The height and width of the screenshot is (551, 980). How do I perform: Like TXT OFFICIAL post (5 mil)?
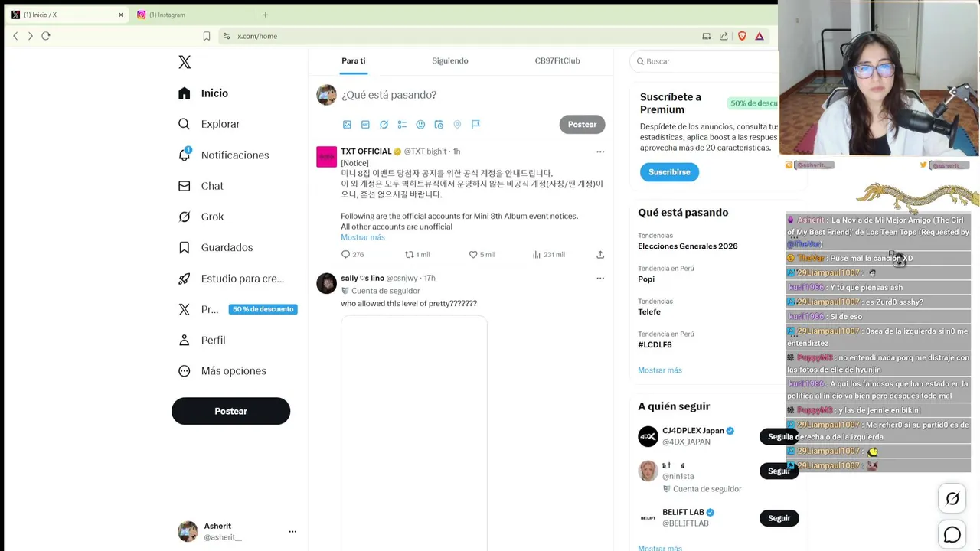click(x=482, y=255)
